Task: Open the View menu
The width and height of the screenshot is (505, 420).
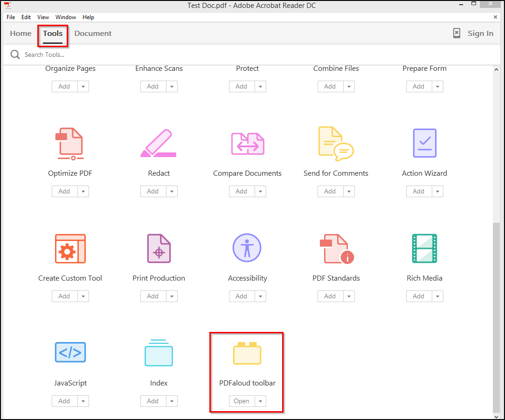Action: [43, 17]
